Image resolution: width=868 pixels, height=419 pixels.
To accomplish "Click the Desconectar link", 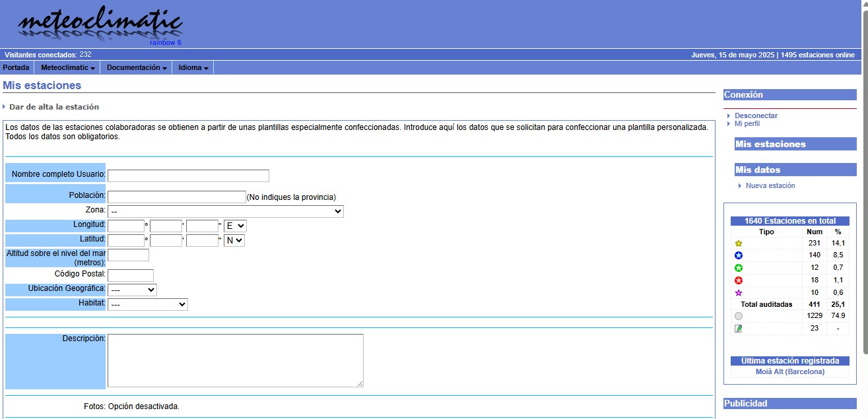I will (756, 115).
